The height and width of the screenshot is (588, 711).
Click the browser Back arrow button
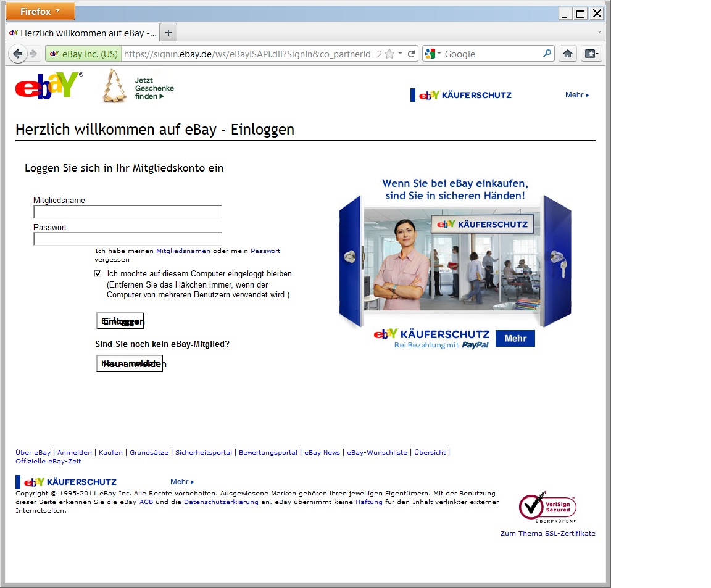(x=18, y=54)
